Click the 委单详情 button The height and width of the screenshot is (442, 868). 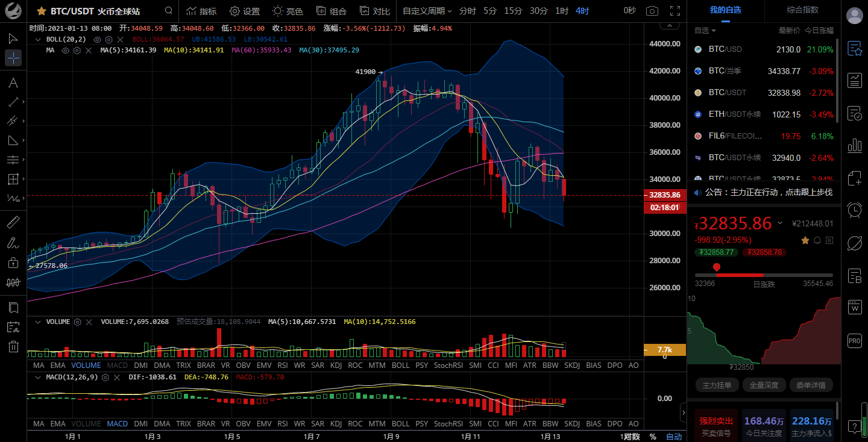click(x=811, y=385)
